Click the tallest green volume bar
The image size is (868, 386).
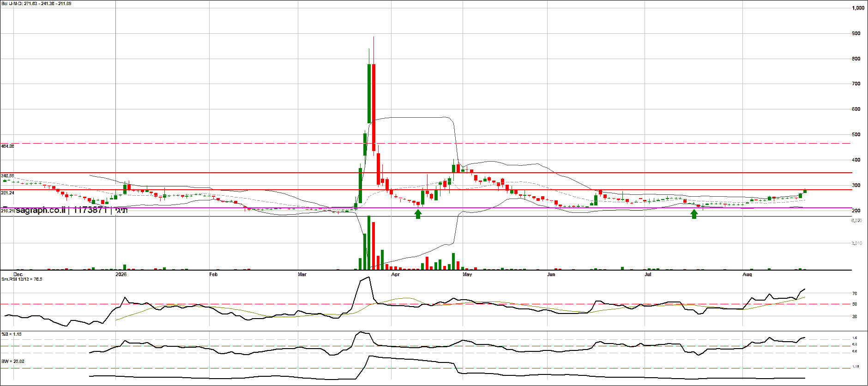369,243
